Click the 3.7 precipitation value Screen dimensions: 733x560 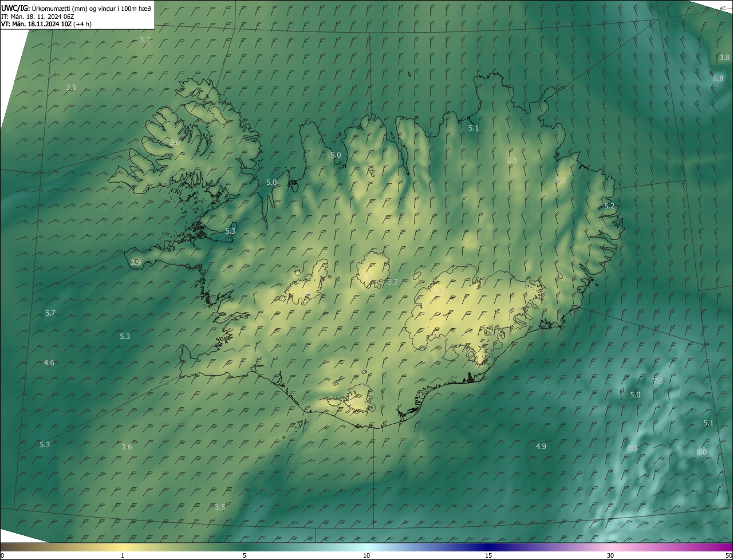pyautogui.click(x=392, y=282)
